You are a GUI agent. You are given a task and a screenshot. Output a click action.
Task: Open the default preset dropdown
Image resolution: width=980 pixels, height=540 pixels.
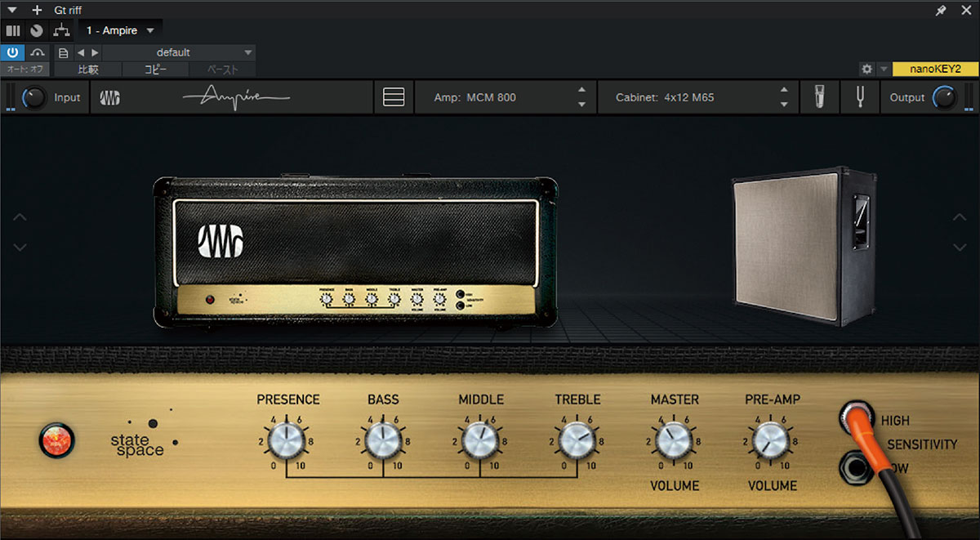(179, 52)
